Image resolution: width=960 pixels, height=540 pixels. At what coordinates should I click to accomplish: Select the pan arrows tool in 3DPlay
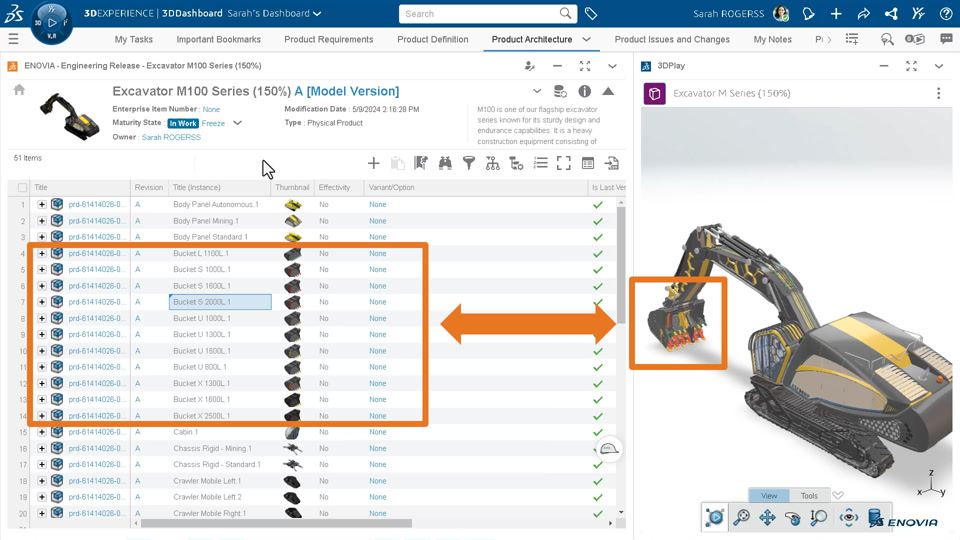point(767,517)
